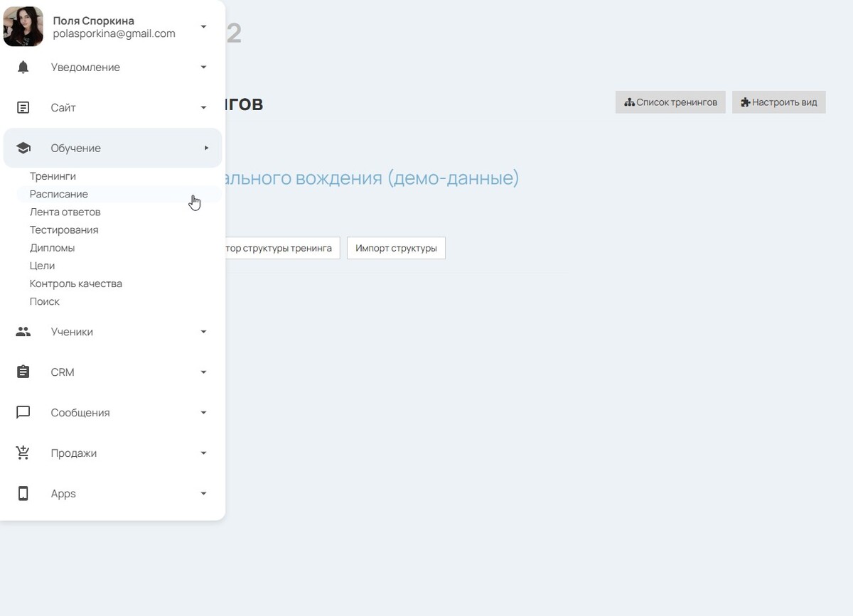Open Тренинги in the Обучение submenu

tap(53, 176)
